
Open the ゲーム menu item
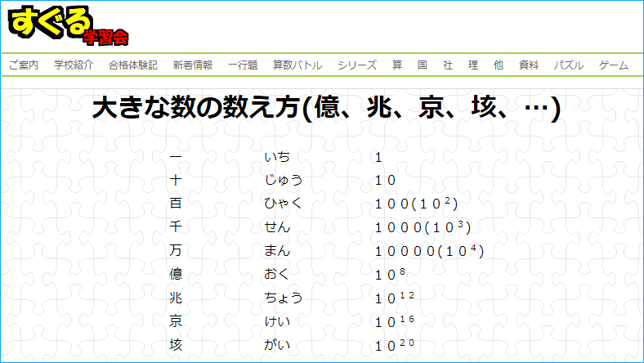click(x=614, y=65)
